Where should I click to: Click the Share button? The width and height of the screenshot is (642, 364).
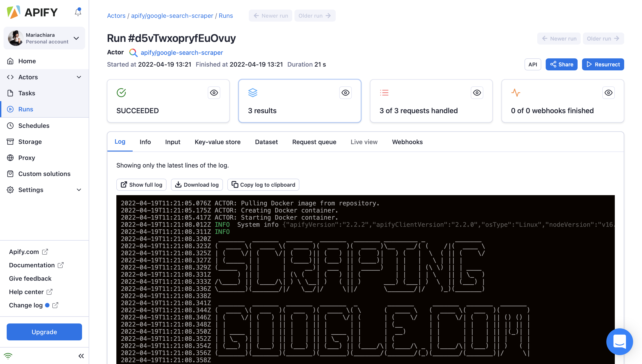[561, 65]
